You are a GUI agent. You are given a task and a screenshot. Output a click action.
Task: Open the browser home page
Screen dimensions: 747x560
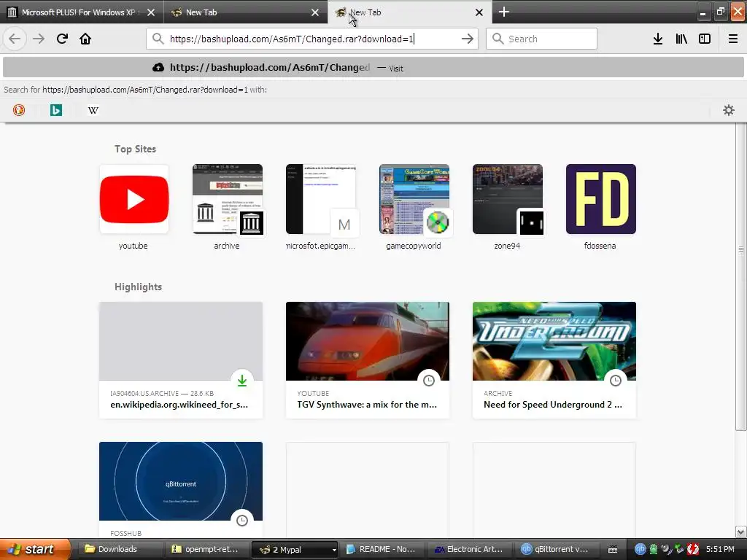[85, 39]
